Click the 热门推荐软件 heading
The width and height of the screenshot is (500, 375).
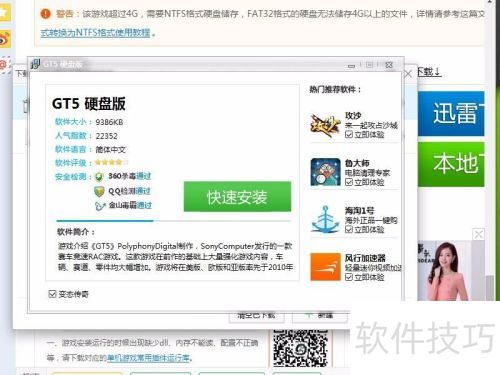[x=335, y=89]
